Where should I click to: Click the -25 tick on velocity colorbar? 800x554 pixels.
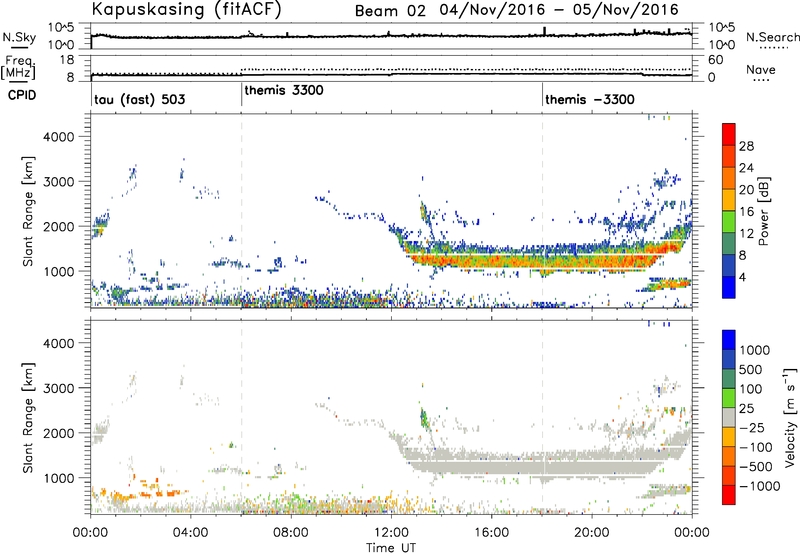pos(752,427)
